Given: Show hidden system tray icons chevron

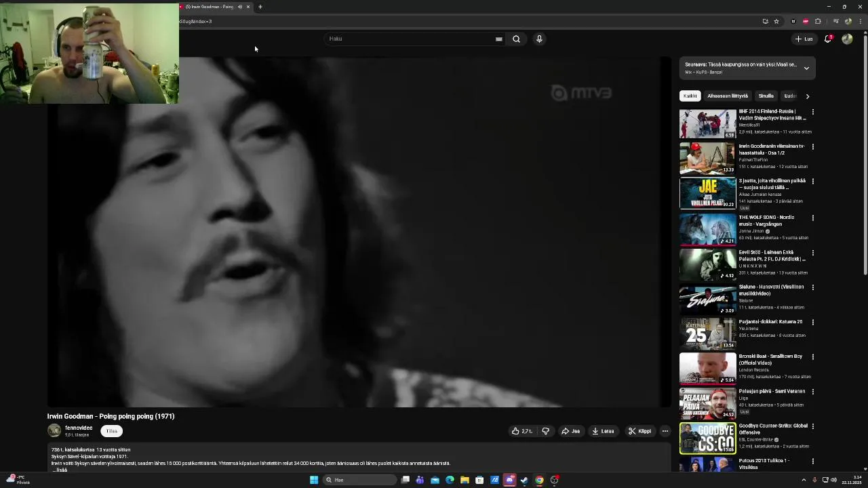Looking at the screenshot, I should (x=804, y=480).
